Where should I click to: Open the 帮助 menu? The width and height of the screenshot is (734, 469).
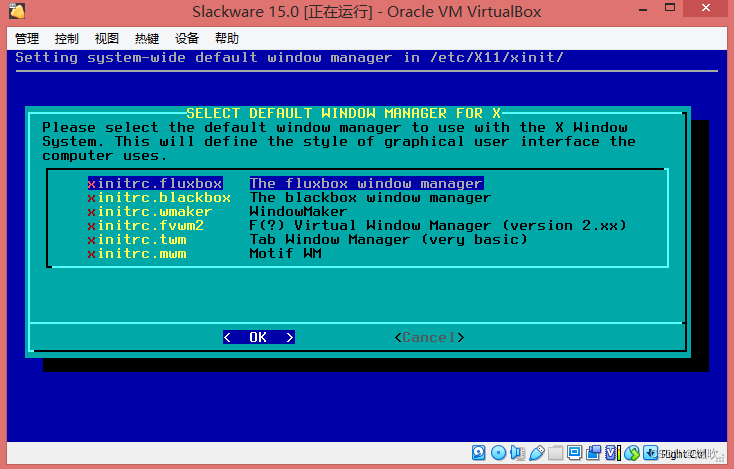(227, 38)
